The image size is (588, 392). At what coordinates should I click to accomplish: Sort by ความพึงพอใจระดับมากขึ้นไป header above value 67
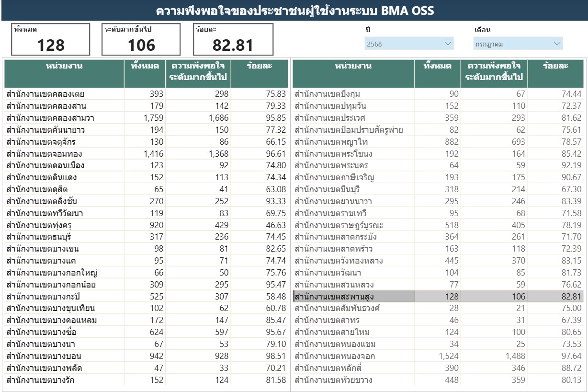tap(495, 73)
